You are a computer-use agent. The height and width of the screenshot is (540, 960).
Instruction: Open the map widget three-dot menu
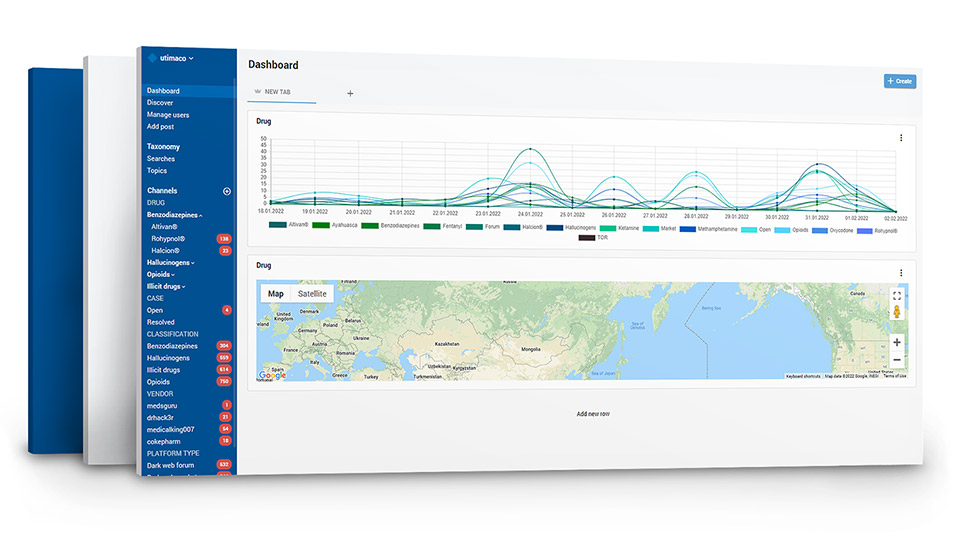901,273
